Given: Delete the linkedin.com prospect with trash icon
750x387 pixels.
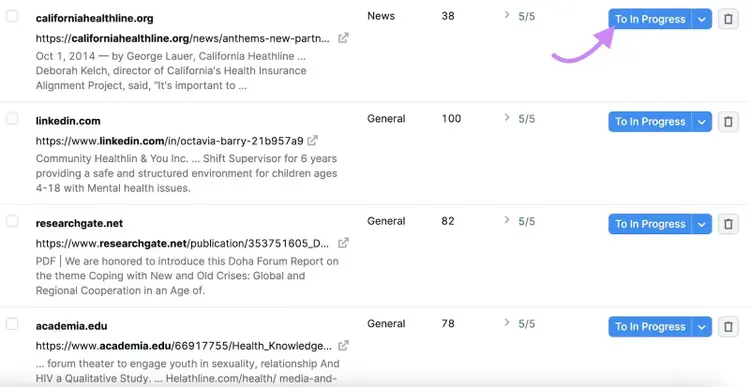Looking at the screenshot, I should click(728, 122).
